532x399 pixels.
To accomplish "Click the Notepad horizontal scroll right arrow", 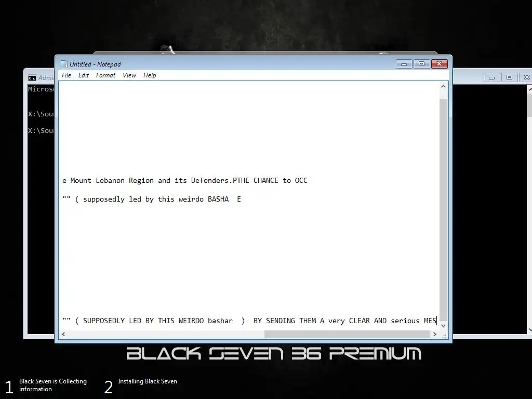I will click(435, 334).
